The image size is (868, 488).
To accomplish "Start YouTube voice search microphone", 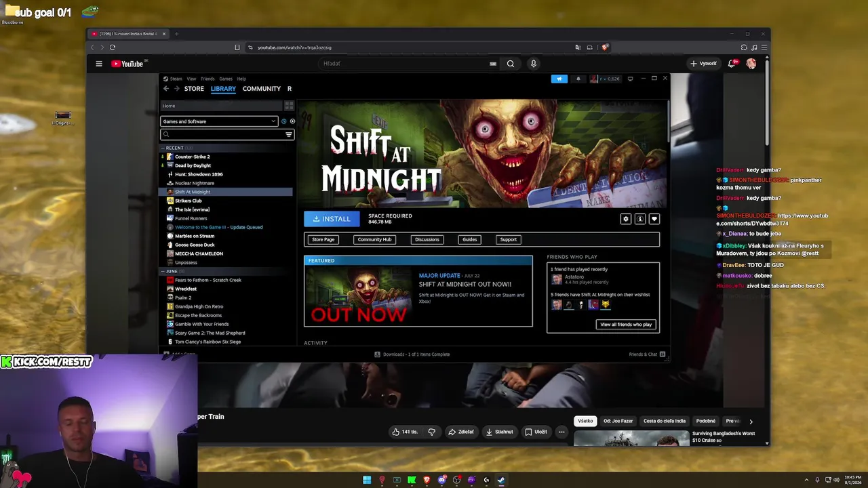I will (x=534, y=64).
